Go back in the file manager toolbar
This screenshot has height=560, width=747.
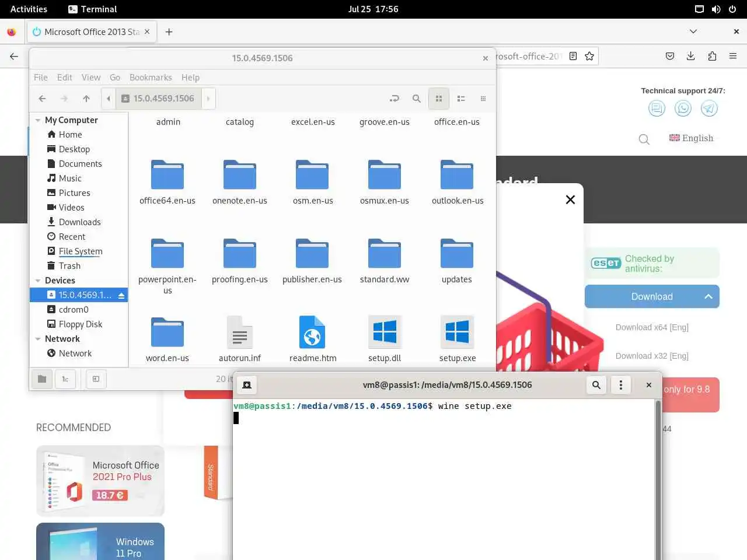coord(42,99)
